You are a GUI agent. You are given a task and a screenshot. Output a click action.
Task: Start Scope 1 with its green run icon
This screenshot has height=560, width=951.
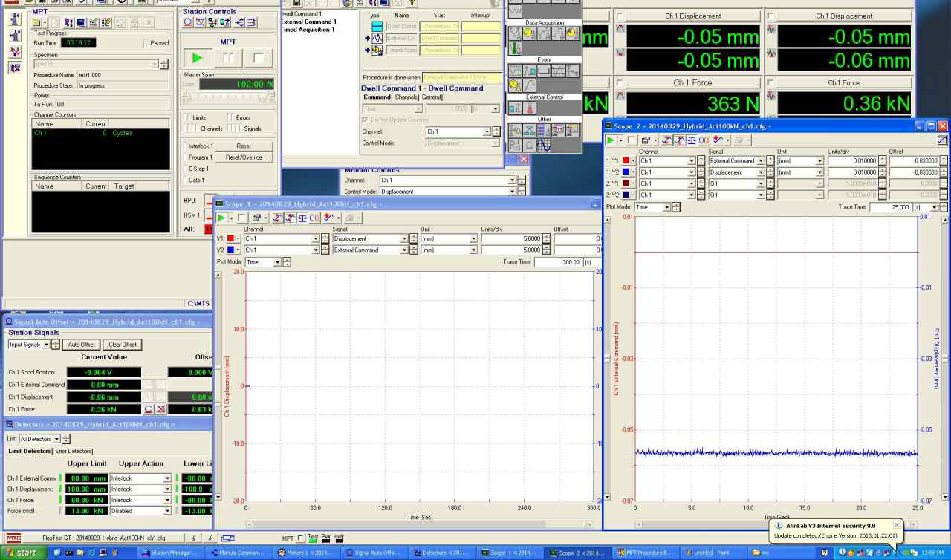221,218
